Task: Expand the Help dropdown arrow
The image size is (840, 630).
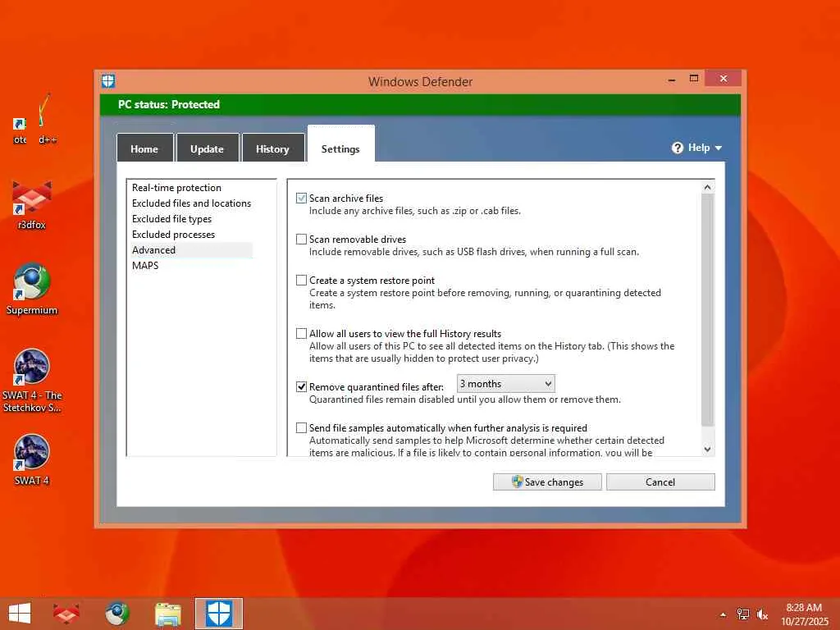Action: click(x=719, y=148)
